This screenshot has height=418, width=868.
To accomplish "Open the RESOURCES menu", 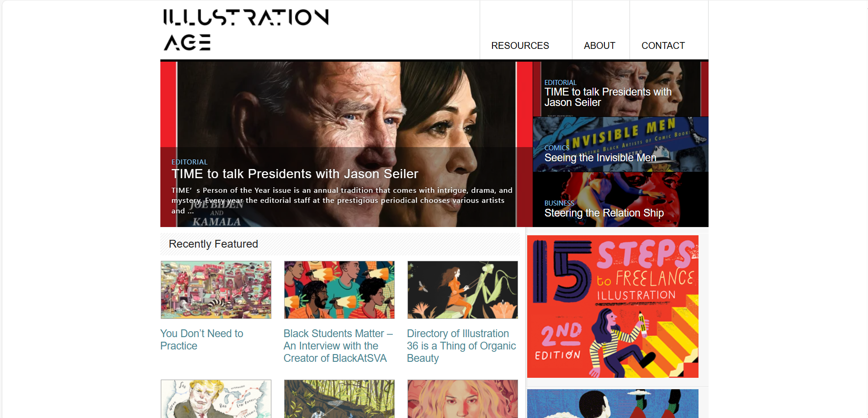I will (x=520, y=46).
